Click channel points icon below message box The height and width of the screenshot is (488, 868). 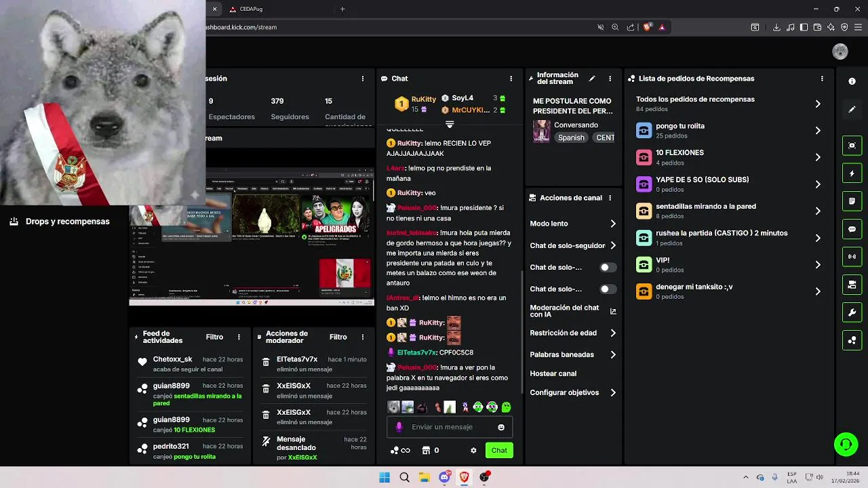[x=395, y=450]
